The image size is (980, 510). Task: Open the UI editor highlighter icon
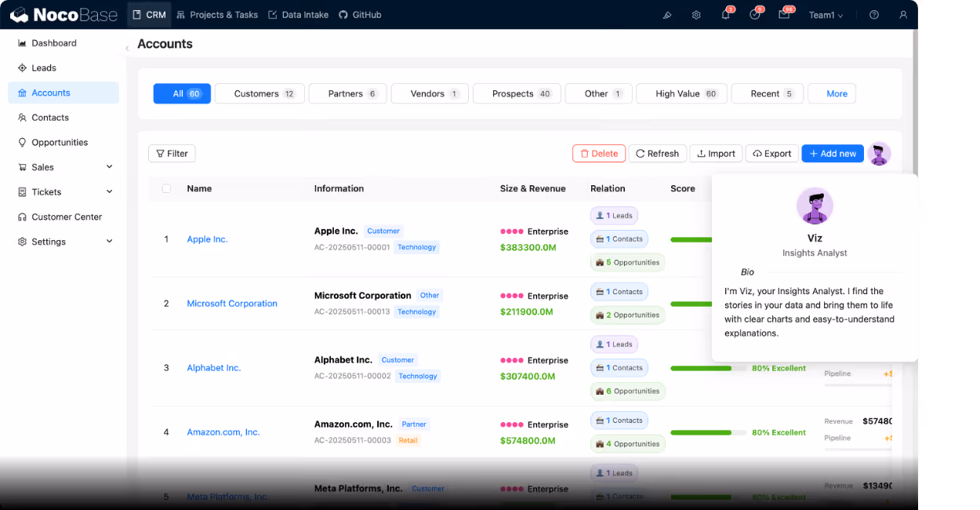pyautogui.click(x=667, y=15)
